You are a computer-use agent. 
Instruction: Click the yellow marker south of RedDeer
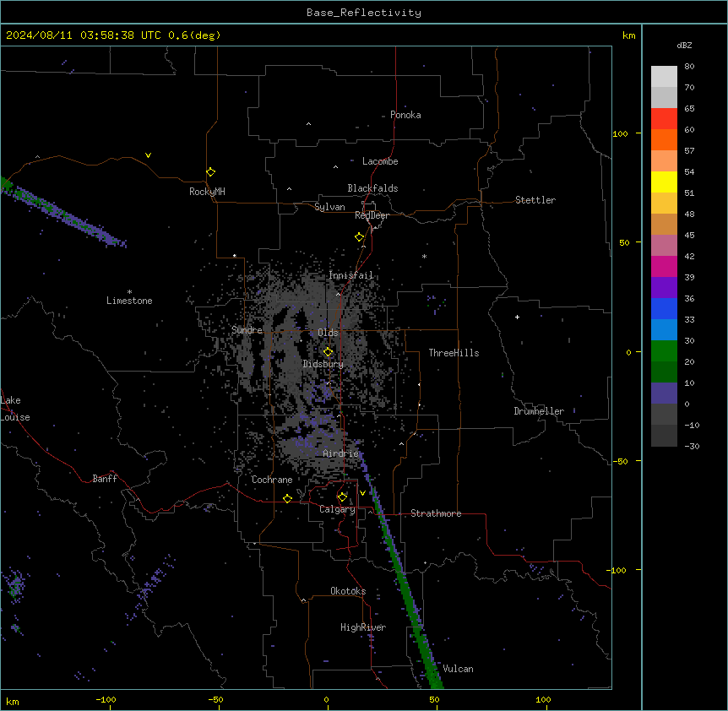click(x=359, y=237)
